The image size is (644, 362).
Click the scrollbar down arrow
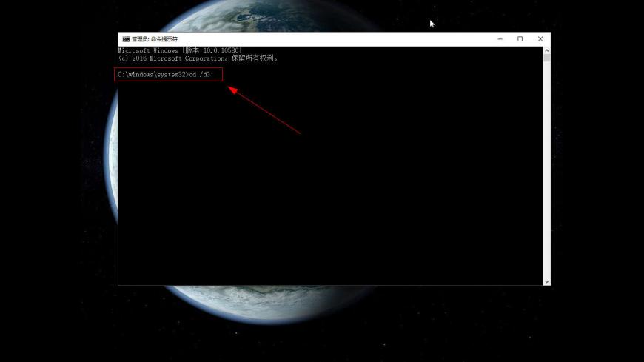[x=547, y=281]
